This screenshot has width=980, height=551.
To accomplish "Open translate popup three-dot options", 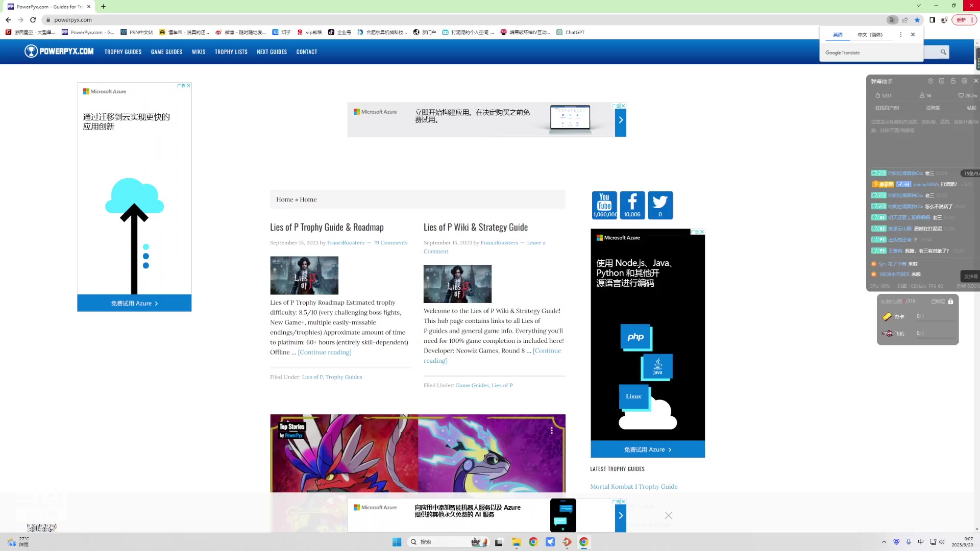I will [900, 35].
